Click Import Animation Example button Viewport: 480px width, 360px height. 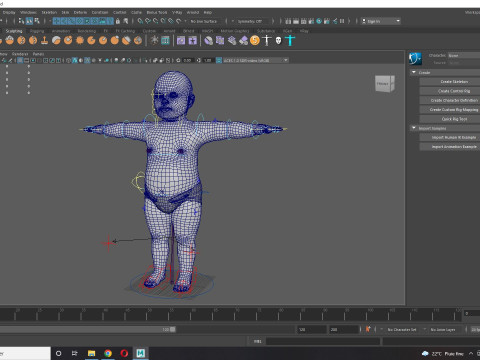[x=449, y=147]
